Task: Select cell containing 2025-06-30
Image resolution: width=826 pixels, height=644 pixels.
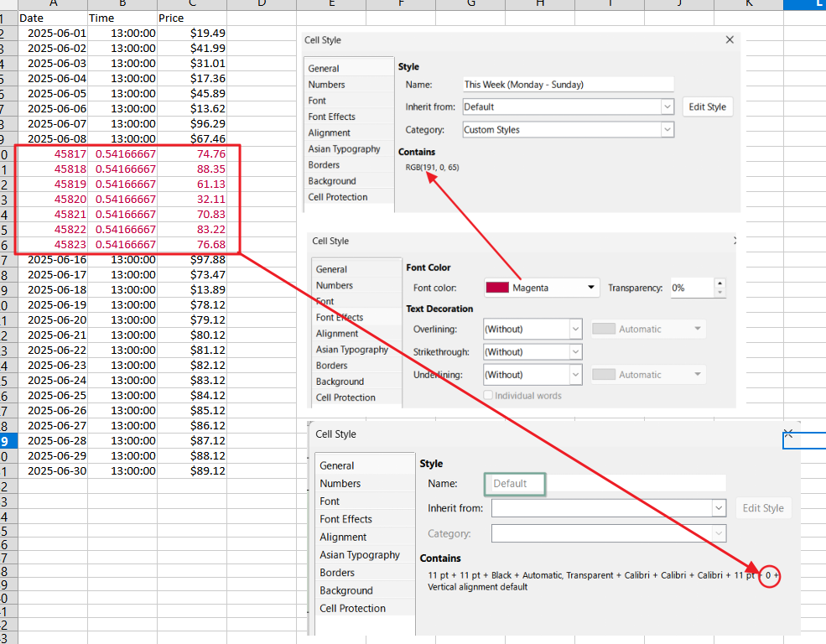Action: pos(53,470)
